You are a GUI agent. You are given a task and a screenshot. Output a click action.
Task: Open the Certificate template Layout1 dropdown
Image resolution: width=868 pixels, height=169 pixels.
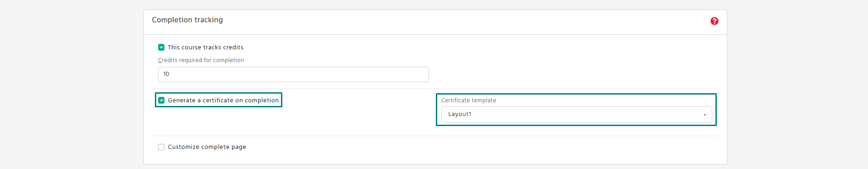coord(577,114)
